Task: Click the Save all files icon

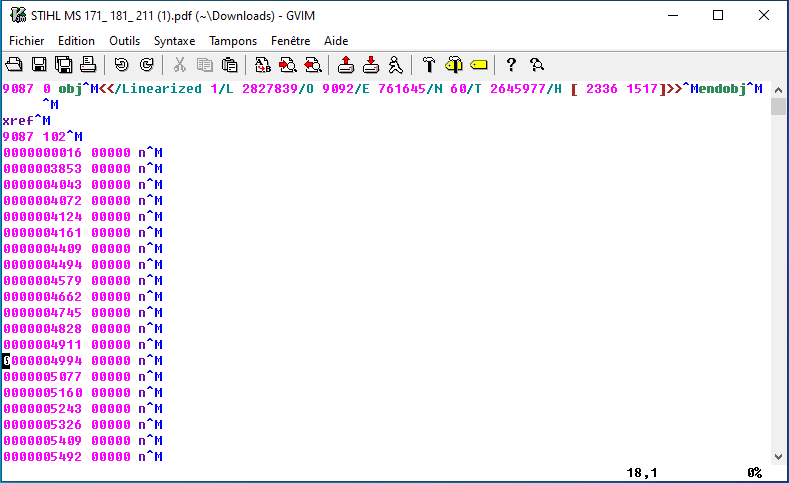Action: (x=63, y=65)
